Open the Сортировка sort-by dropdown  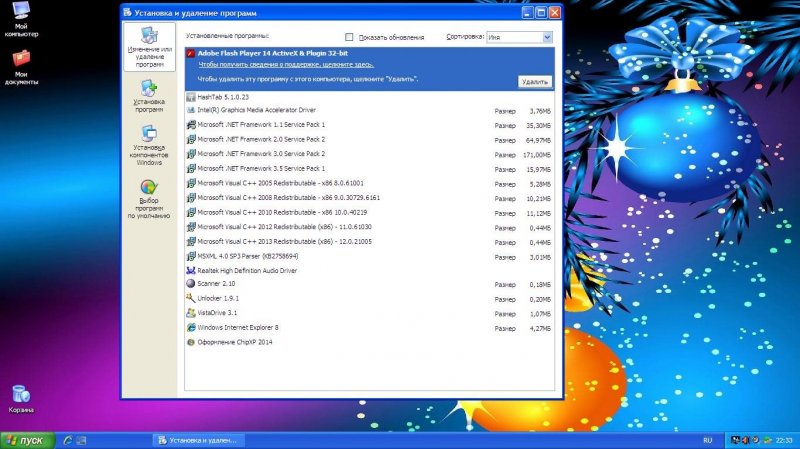519,37
